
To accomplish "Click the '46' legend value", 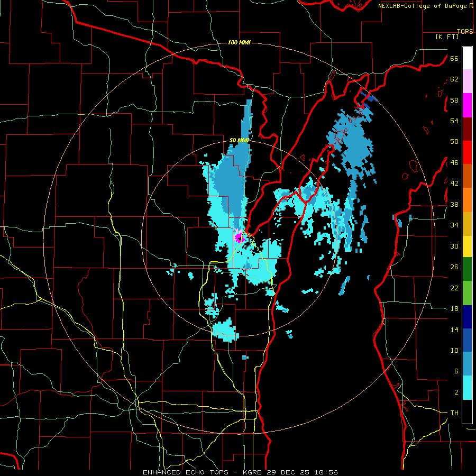I will coord(454,163).
